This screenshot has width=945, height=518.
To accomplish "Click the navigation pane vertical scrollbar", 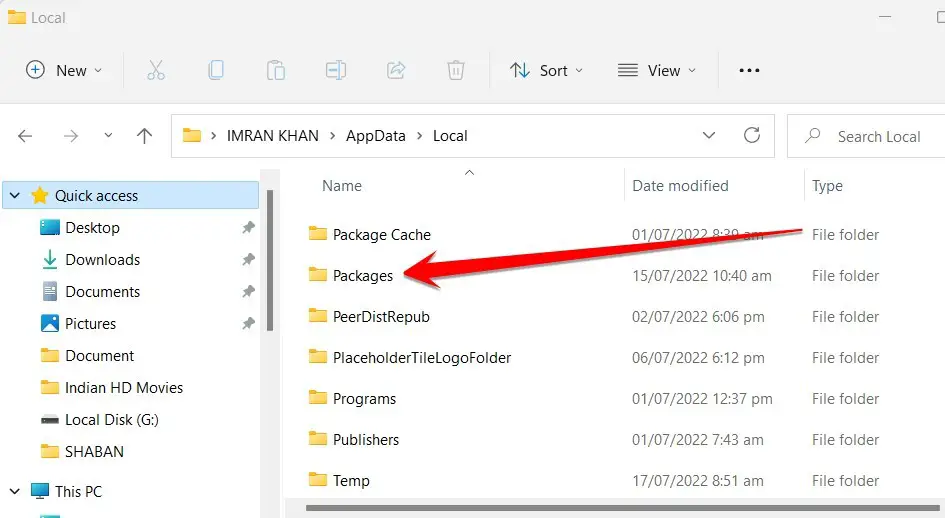I will (x=270, y=261).
